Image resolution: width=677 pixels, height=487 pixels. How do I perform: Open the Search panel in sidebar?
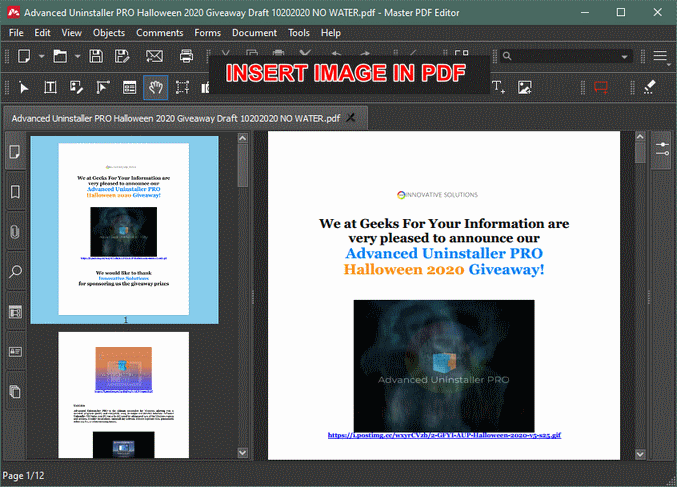[x=15, y=272]
